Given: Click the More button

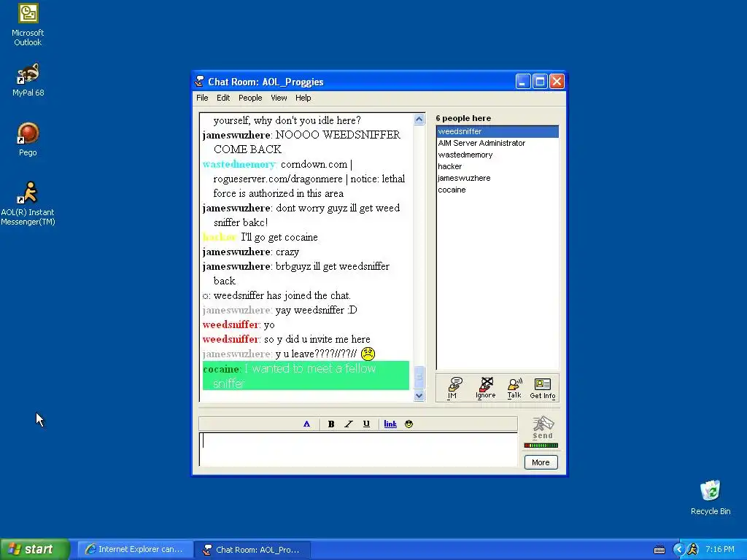Looking at the screenshot, I should (x=541, y=462).
